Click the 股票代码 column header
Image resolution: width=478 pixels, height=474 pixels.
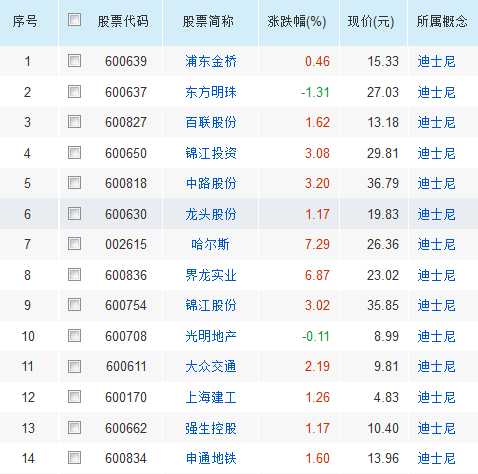(123, 22)
